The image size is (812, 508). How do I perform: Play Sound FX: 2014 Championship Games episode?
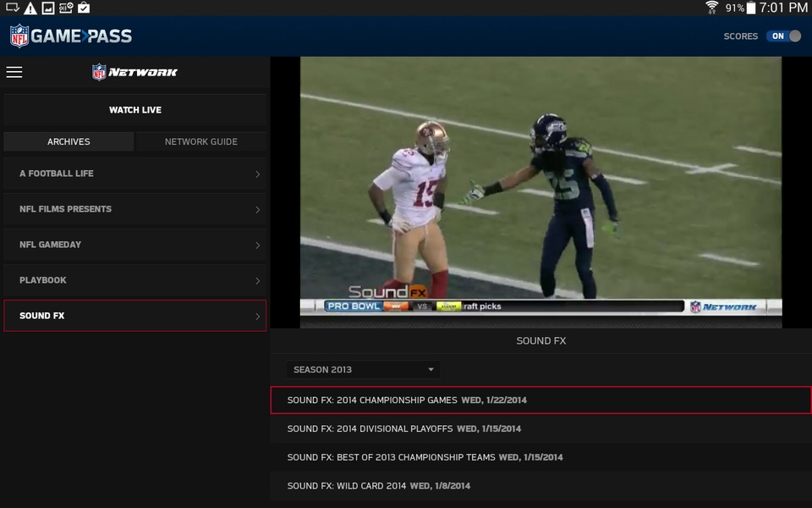pos(540,400)
